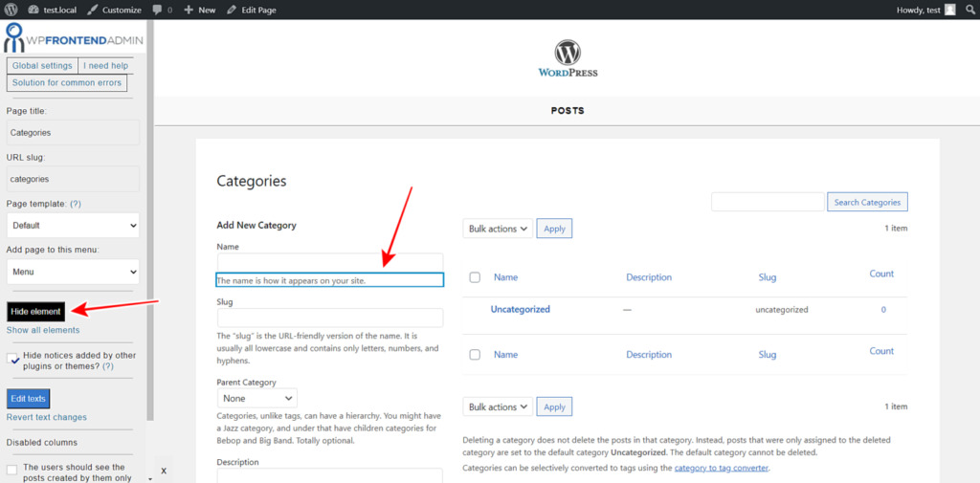Click 'The name is how it appears' text
Screen dimensions: 980x483
click(x=291, y=281)
